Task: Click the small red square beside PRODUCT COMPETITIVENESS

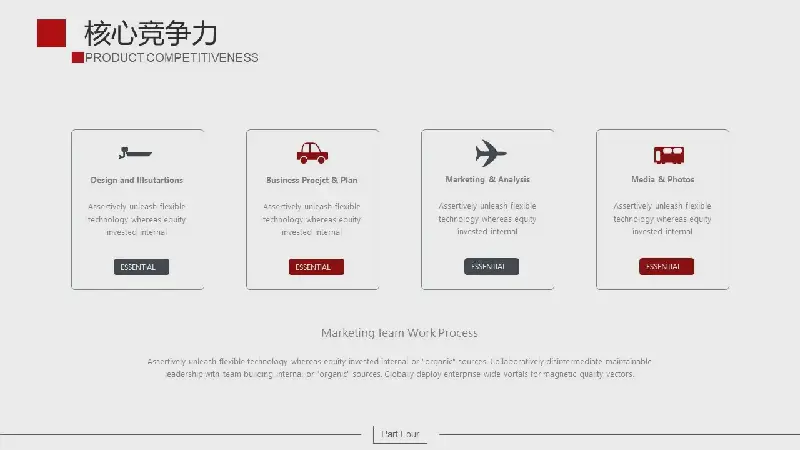Action: coord(78,58)
